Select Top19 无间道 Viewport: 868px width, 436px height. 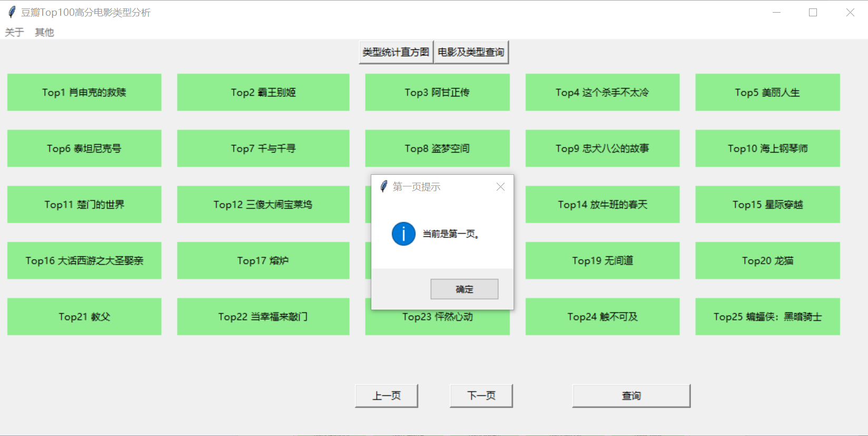[x=603, y=261]
